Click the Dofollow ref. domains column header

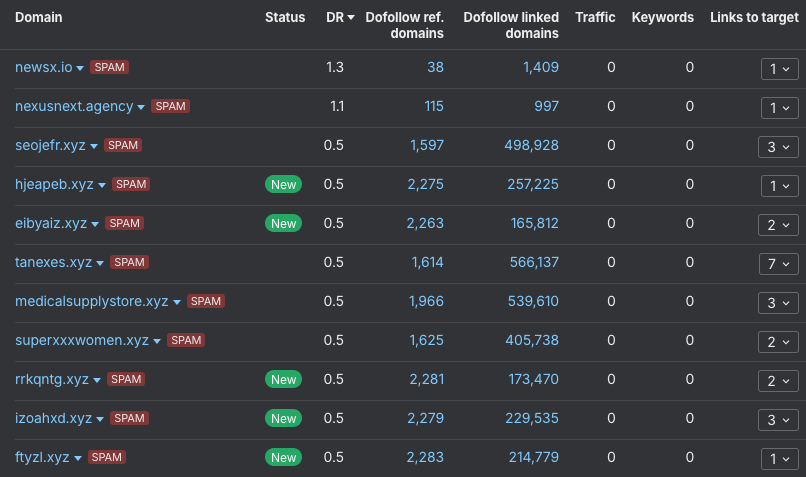tap(405, 25)
